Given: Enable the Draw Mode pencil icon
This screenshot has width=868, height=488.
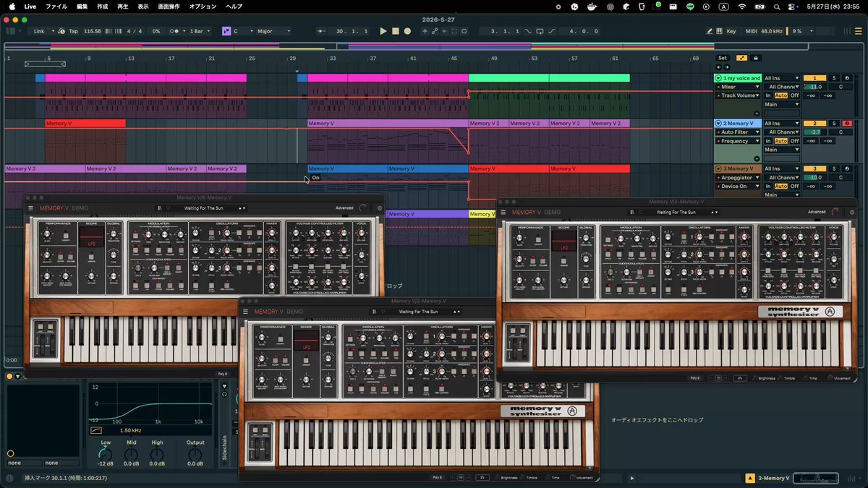Looking at the screenshot, I should click(x=710, y=31).
